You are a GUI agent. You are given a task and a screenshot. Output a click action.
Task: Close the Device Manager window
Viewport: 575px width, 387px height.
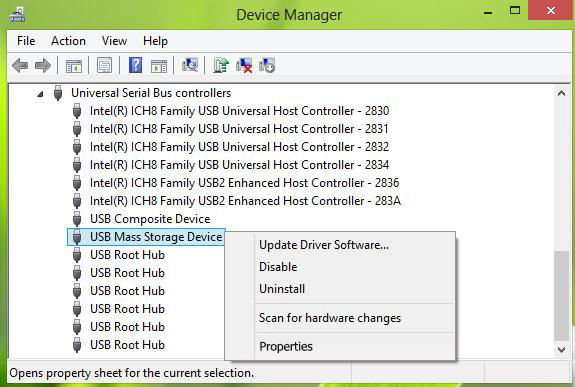(x=550, y=11)
